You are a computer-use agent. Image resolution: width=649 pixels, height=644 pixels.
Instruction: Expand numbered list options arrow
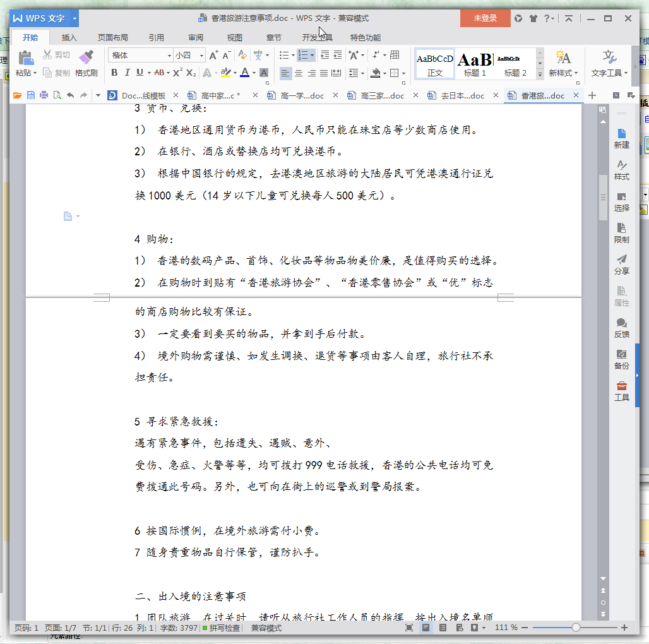point(312,56)
